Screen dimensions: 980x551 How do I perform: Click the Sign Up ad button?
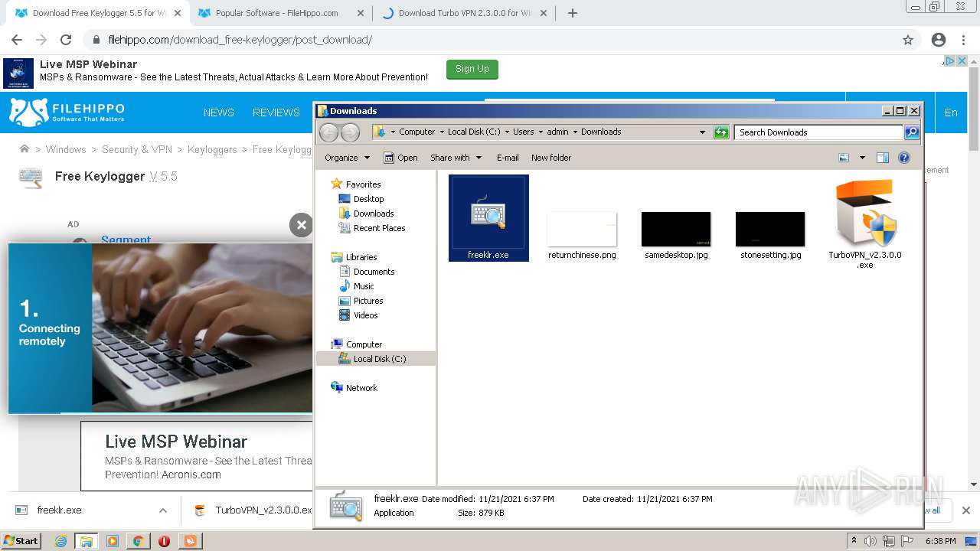[x=472, y=69]
